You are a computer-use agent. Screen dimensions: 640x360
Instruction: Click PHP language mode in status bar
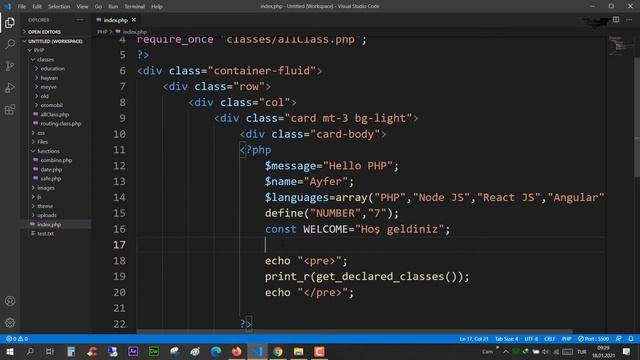567,339
